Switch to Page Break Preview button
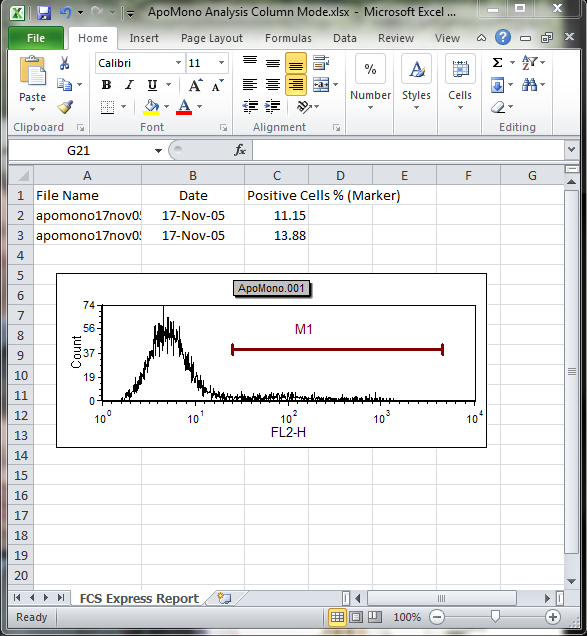 coord(374,617)
